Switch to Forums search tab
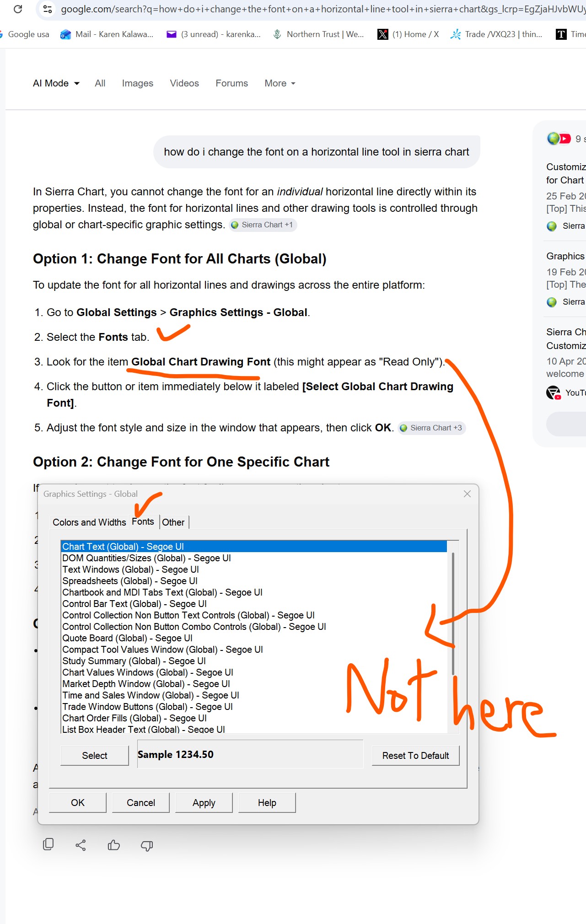 coord(232,83)
